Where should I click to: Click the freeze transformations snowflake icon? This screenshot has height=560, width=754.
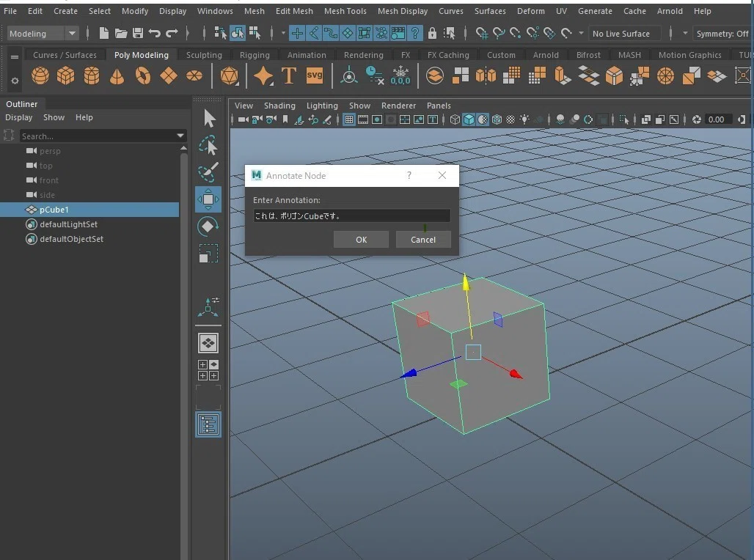[400, 75]
